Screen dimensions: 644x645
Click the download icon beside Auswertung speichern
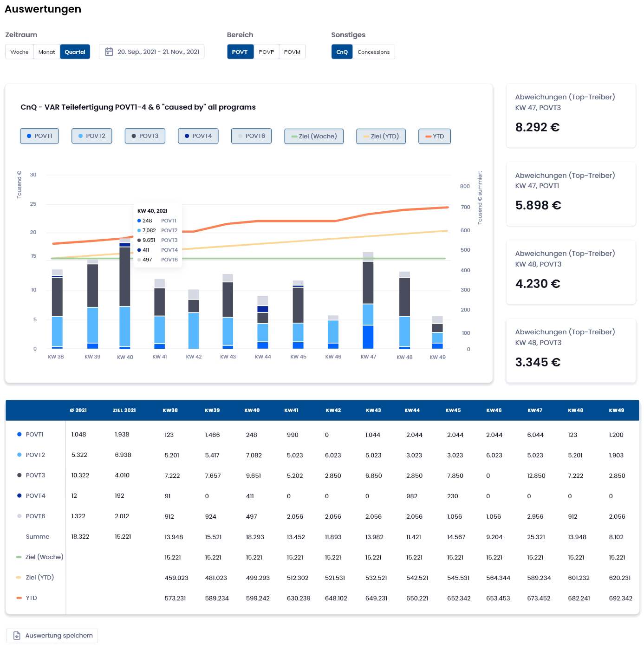click(x=17, y=635)
